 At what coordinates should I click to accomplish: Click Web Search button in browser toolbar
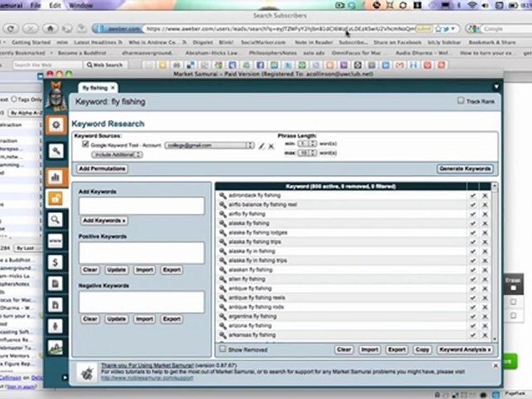105,65
